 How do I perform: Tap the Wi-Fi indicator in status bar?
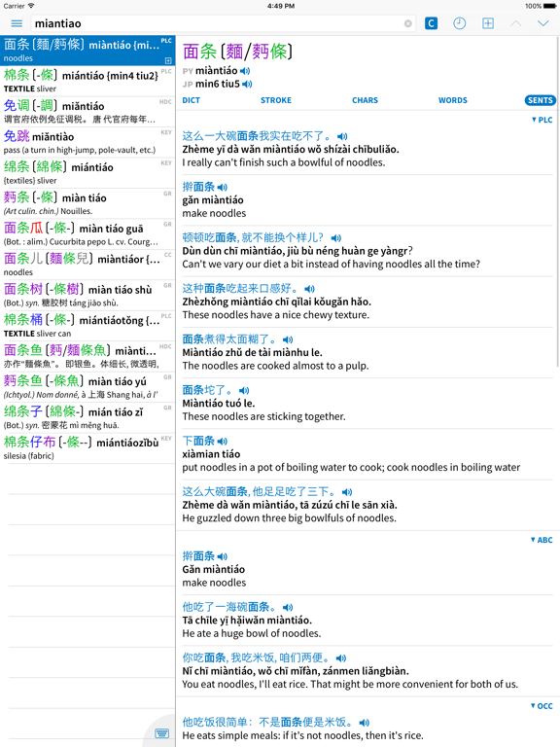[31, 6]
